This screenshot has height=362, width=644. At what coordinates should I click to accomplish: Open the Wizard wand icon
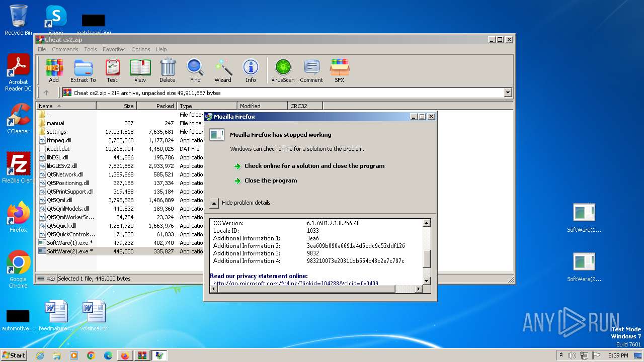[x=223, y=71]
